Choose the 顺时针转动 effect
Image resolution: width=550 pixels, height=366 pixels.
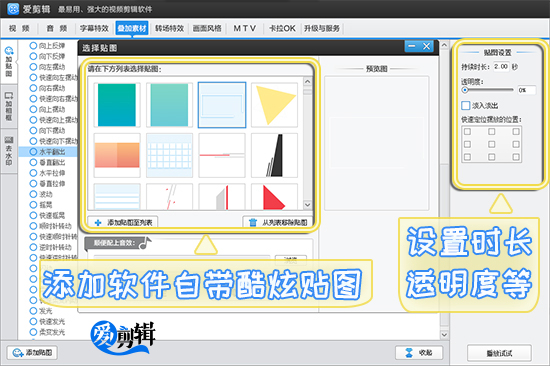pos(51,226)
